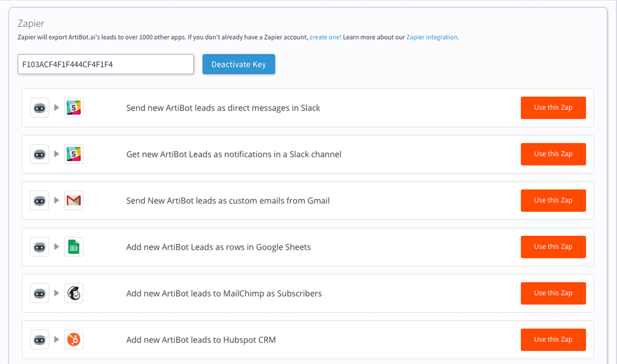
Task: Open the Zapier integration link
Action: pyautogui.click(x=431, y=38)
